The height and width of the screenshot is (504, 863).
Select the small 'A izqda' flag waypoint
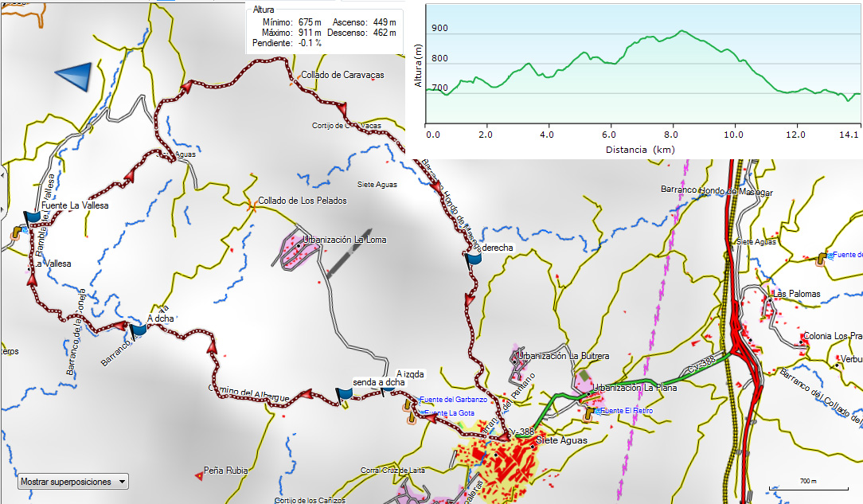point(388,390)
